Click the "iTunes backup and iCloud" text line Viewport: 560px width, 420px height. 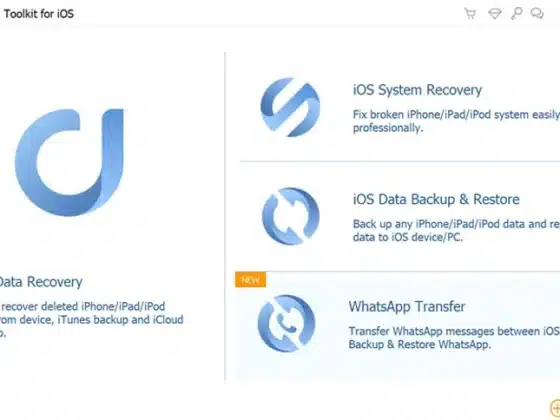120,320
